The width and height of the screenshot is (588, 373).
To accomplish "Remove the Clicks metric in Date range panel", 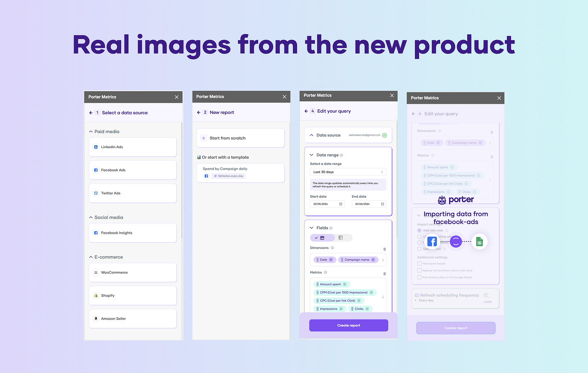I will (367, 309).
